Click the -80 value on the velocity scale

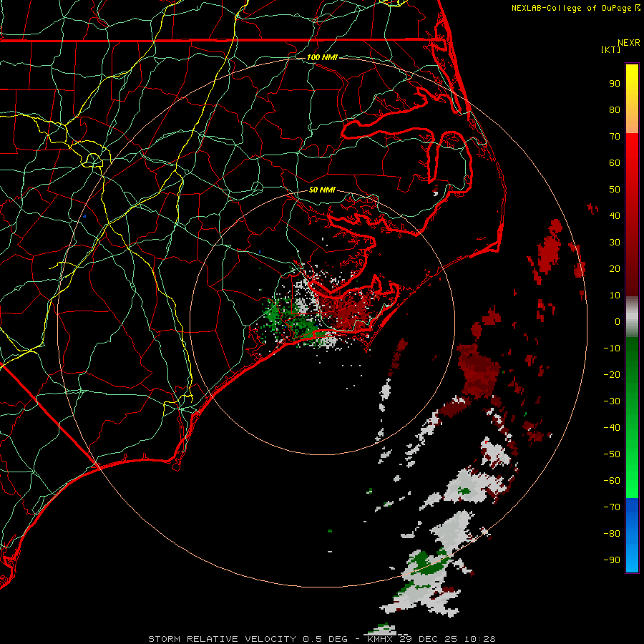click(x=612, y=534)
